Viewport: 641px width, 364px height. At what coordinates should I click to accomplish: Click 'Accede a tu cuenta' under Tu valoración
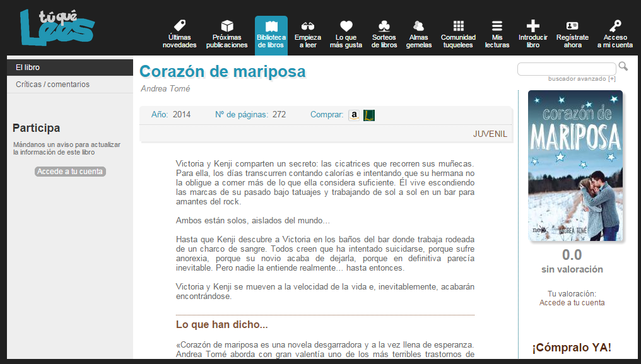[x=572, y=303]
